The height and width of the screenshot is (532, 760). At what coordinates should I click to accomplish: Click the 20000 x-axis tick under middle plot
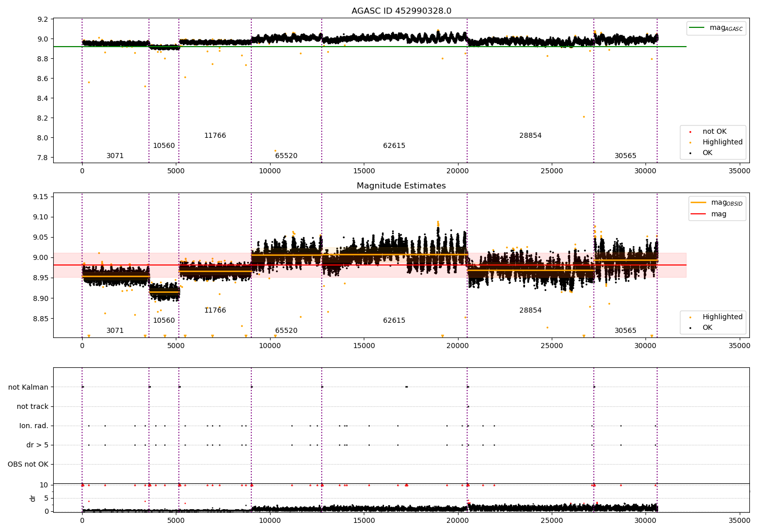coord(458,346)
